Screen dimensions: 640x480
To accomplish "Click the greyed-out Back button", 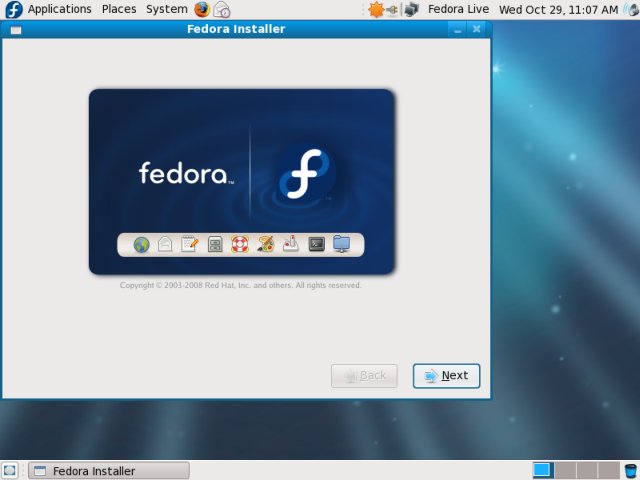I will point(364,376).
